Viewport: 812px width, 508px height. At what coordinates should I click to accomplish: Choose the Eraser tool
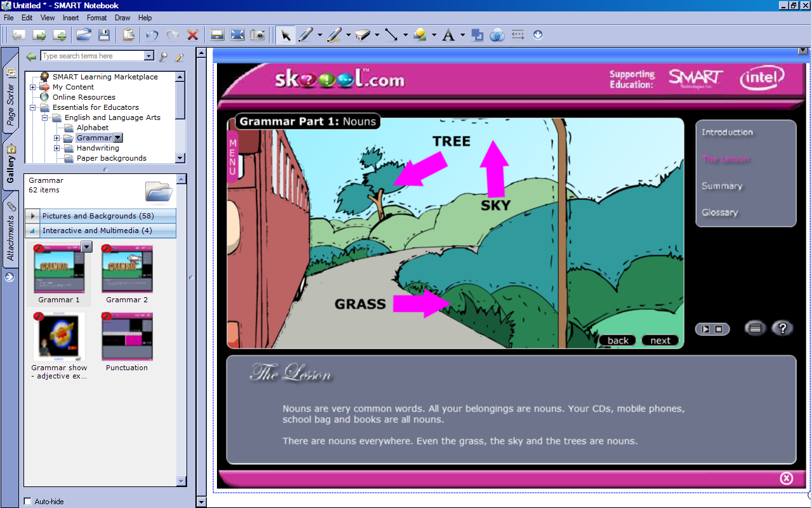[x=363, y=35]
